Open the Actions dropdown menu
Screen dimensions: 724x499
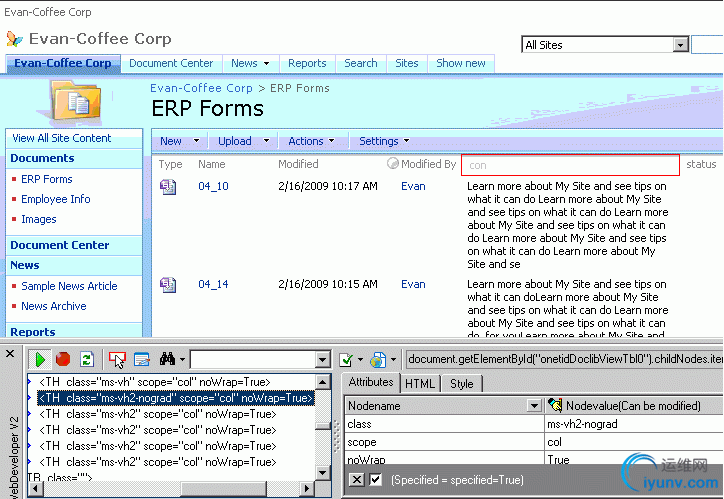pyautogui.click(x=311, y=141)
